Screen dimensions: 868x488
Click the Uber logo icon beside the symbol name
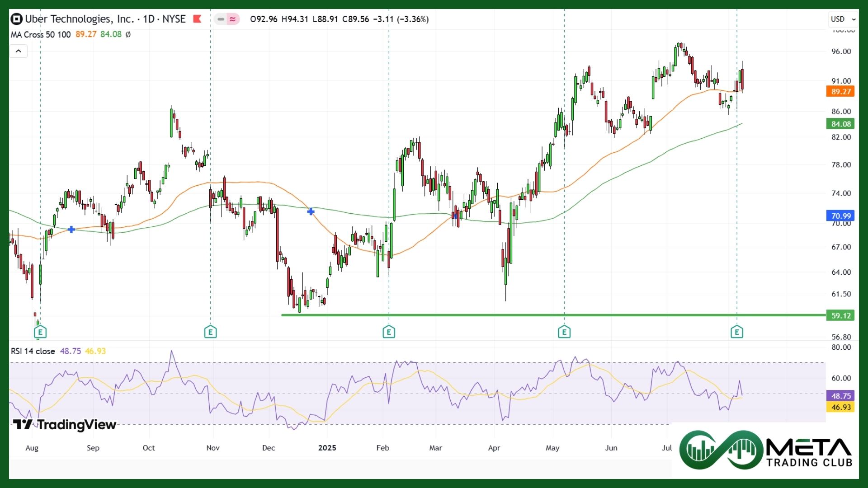(16, 19)
